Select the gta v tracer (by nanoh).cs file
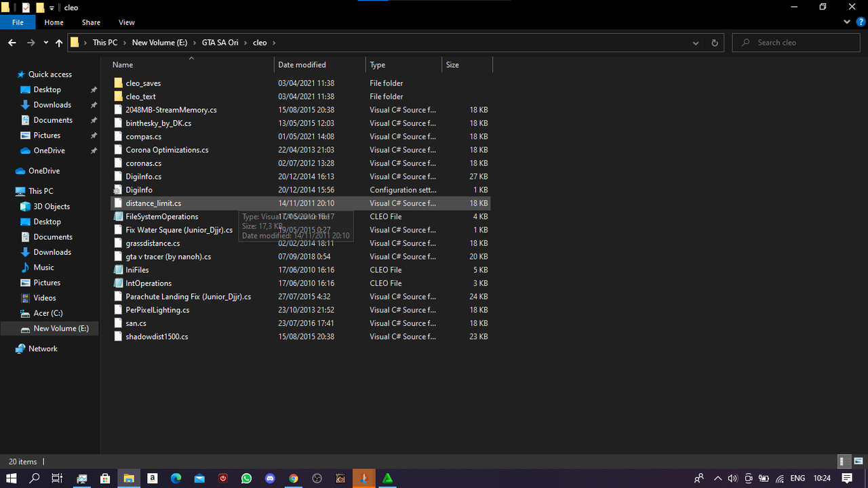868x488 pixels. (300, 257)
